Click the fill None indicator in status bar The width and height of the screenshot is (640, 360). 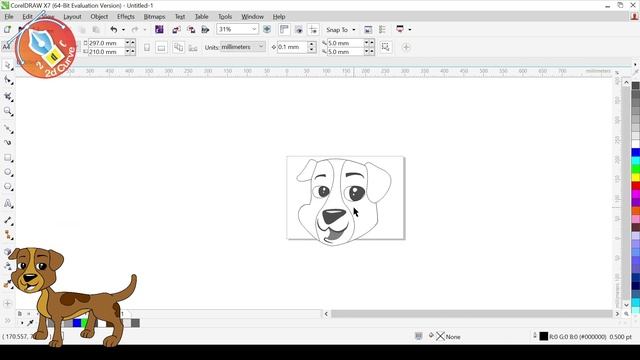click(448, 337)
